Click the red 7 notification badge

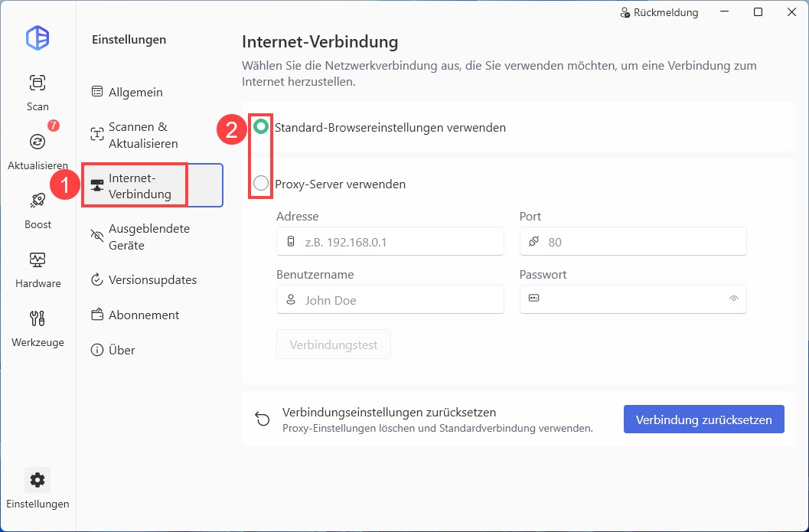[54, 126]
